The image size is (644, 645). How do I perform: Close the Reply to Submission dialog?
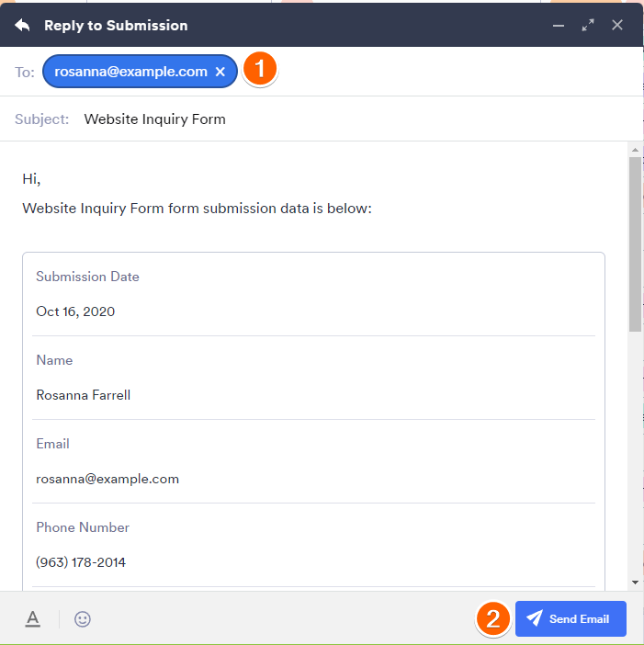[617, 25]
